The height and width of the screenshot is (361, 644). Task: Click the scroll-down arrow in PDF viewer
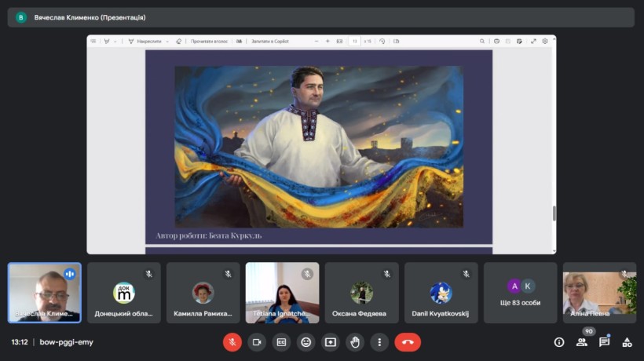click(554, 251)
